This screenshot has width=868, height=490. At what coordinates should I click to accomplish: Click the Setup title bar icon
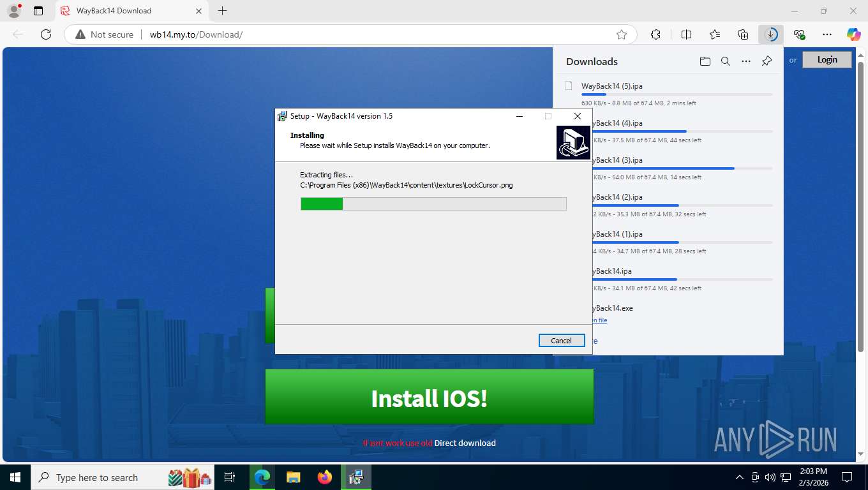coord(282,116)
